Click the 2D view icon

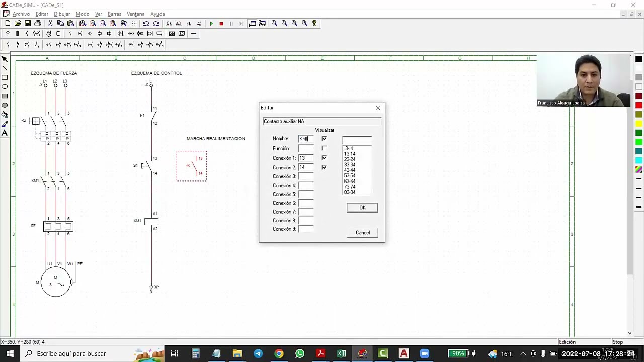point(172,34)
